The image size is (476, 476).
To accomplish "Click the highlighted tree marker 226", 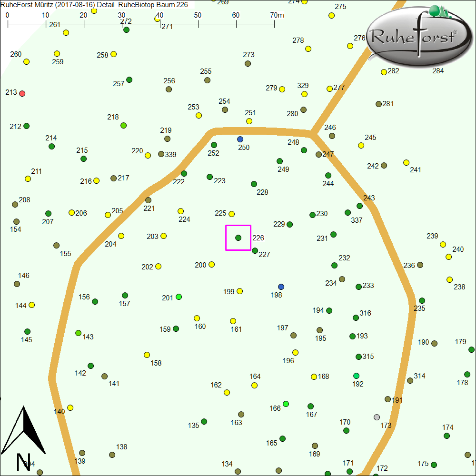I will click(238, 238).
